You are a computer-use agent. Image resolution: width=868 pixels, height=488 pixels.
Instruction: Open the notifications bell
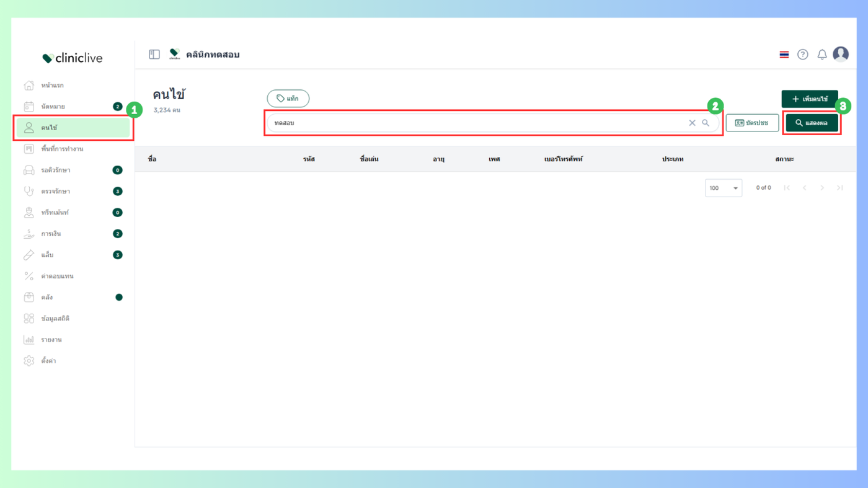[822, 55]
